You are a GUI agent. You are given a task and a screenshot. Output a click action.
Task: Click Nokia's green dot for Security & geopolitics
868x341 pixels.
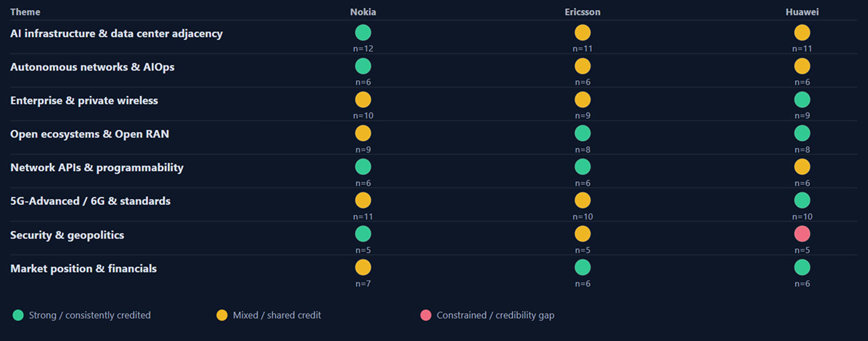363,234
